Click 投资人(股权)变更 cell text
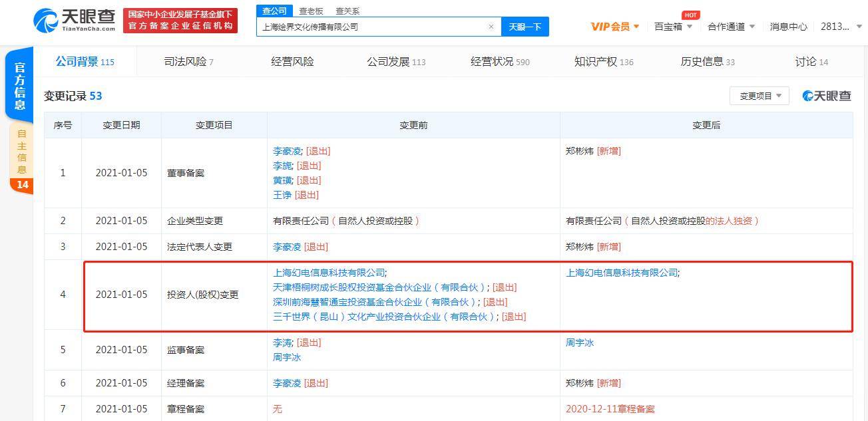868x421 pixels. coord(202,295)
